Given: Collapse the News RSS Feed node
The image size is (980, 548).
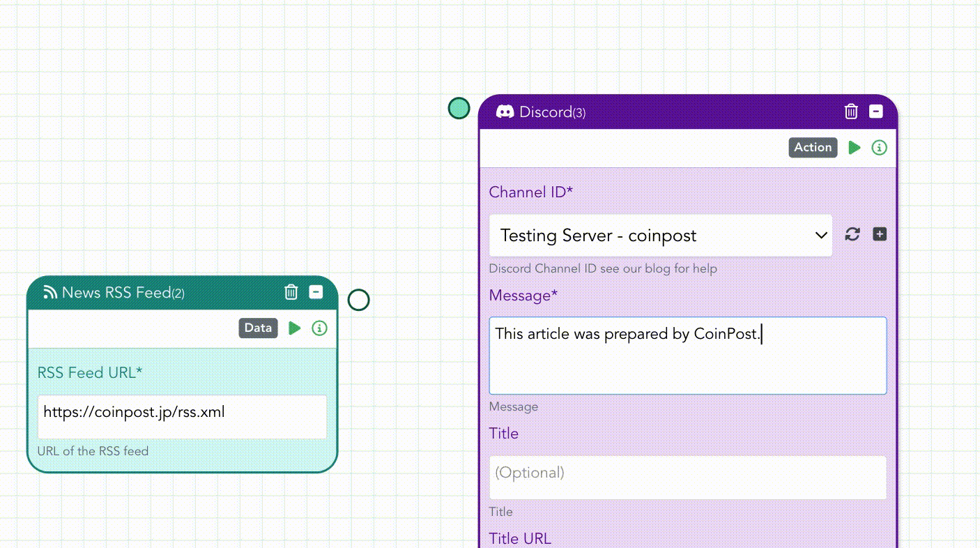Looking at the screenshot, I should (316, 292).
